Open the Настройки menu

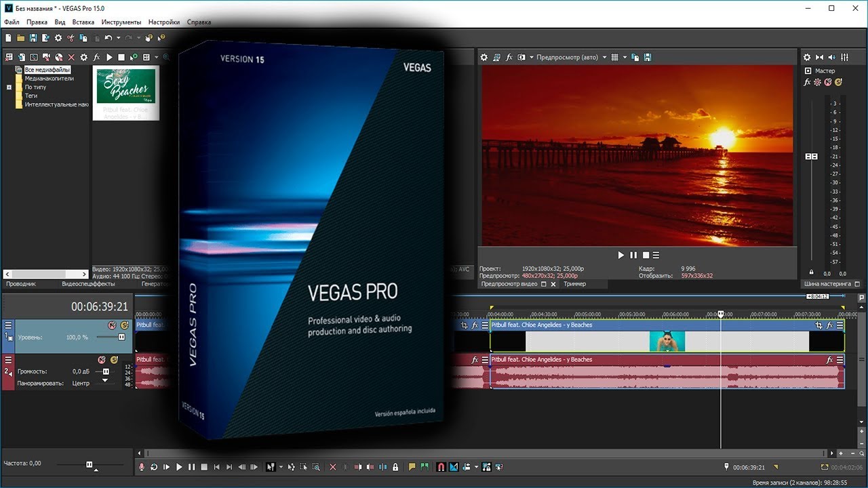click(164, 22)
